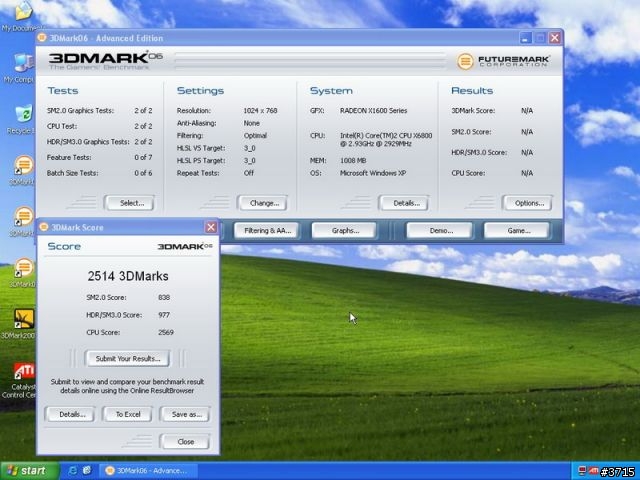Screen dimensions: 640x480
Task: Launch the Game... mode
Action: tap(517, 231)
